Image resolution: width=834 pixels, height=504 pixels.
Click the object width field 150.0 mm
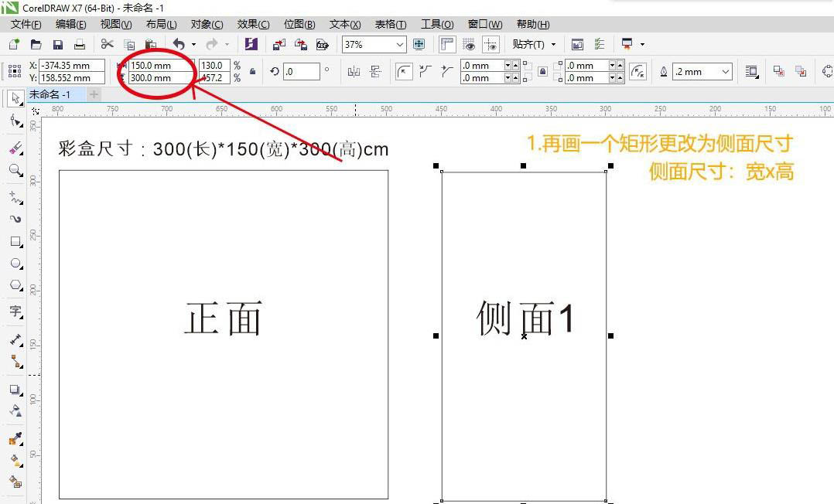160,66
